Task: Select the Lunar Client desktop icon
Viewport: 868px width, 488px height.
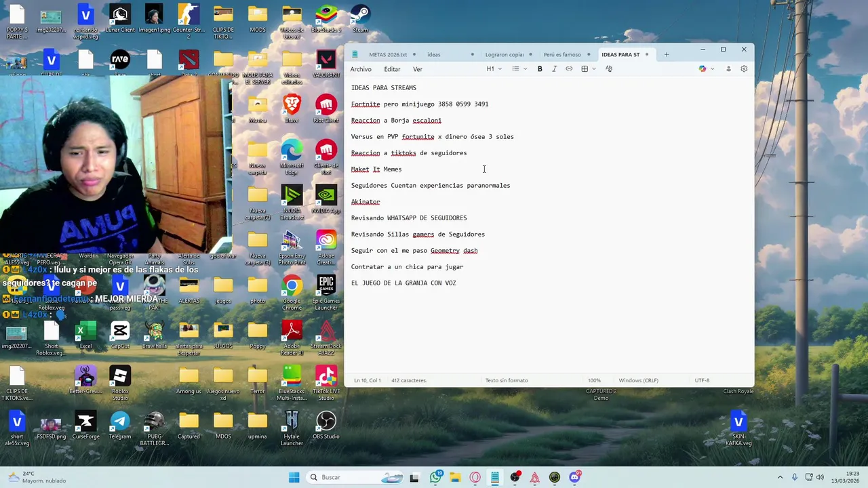Action: coord(120,18)
